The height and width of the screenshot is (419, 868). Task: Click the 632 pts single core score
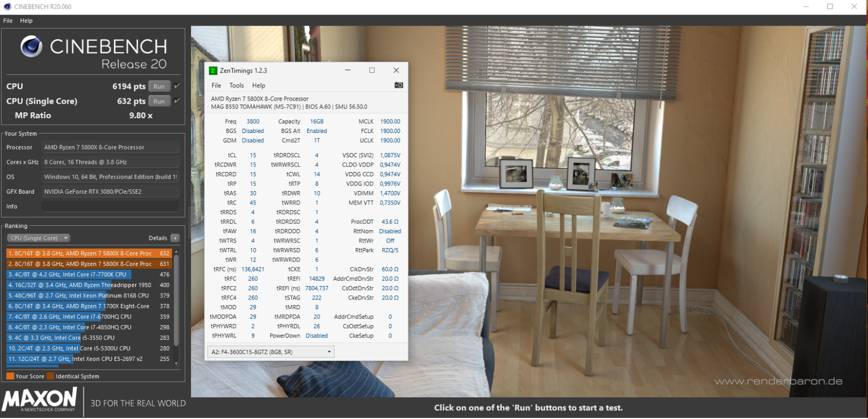coord(131,101)
